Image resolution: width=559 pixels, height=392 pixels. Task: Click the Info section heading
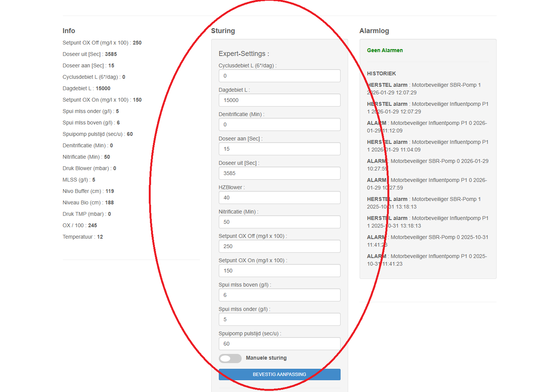click(x=69, y=31)
